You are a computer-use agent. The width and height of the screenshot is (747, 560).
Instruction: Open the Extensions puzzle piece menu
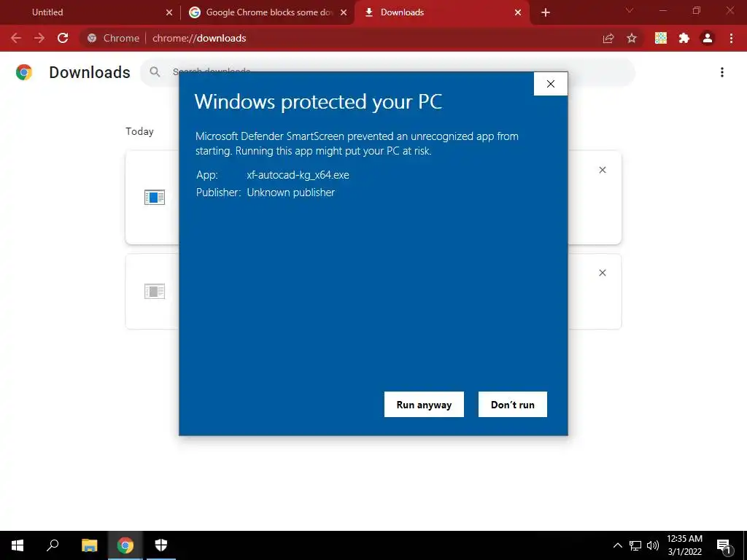pos(684,38)
